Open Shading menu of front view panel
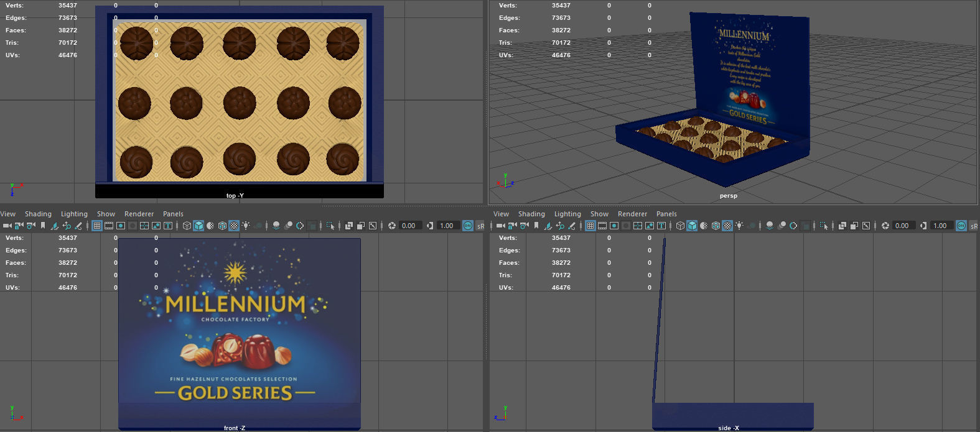 (38, 214)
